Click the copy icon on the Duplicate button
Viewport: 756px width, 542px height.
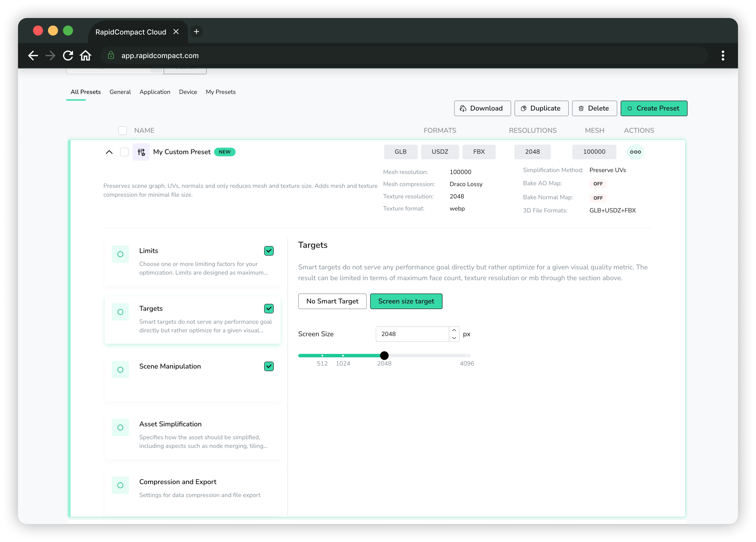click(x=524, y=108)
